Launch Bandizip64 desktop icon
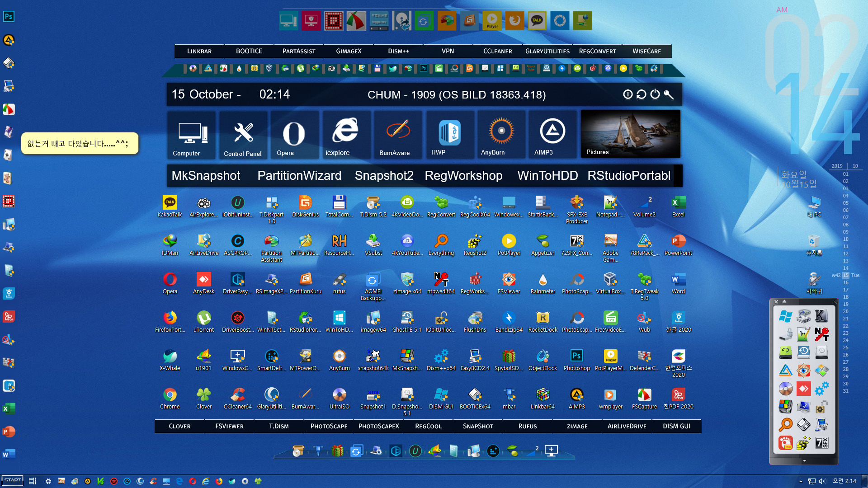This screenshot has height=488, width=868. point(509,322)
